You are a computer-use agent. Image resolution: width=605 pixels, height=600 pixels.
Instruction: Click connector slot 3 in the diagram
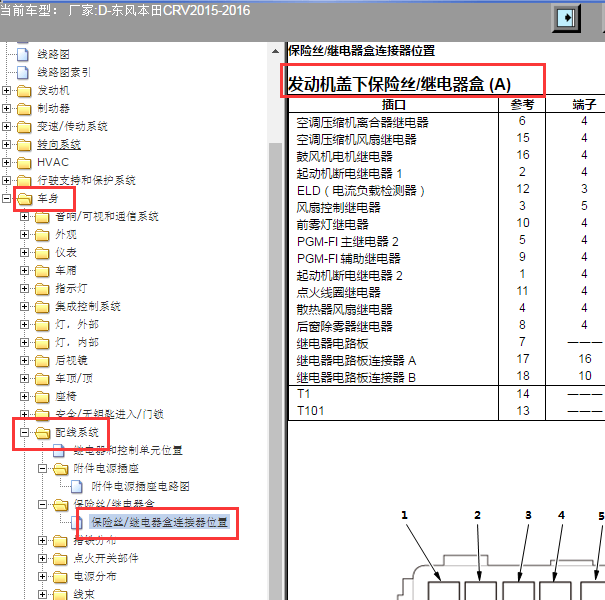[x=518, y=591]
